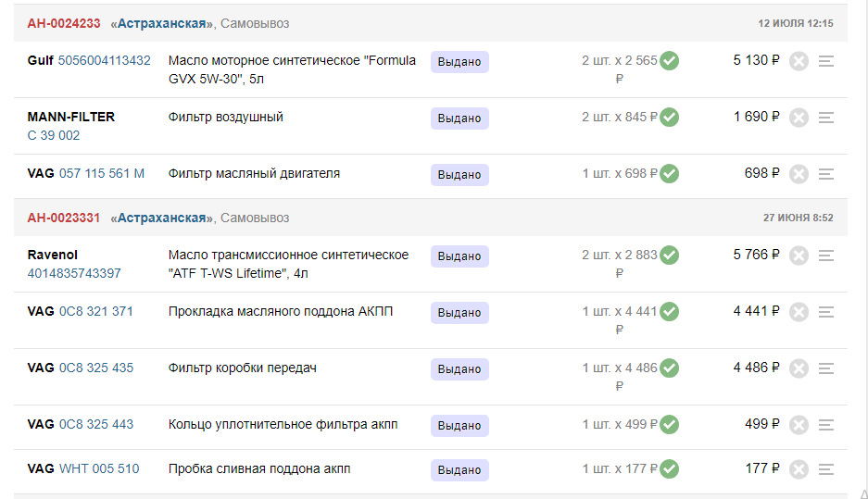Viewport: 868px width, 499px height.
Task: Click green checkmark for Ravenol row
Action: point(669,255)
